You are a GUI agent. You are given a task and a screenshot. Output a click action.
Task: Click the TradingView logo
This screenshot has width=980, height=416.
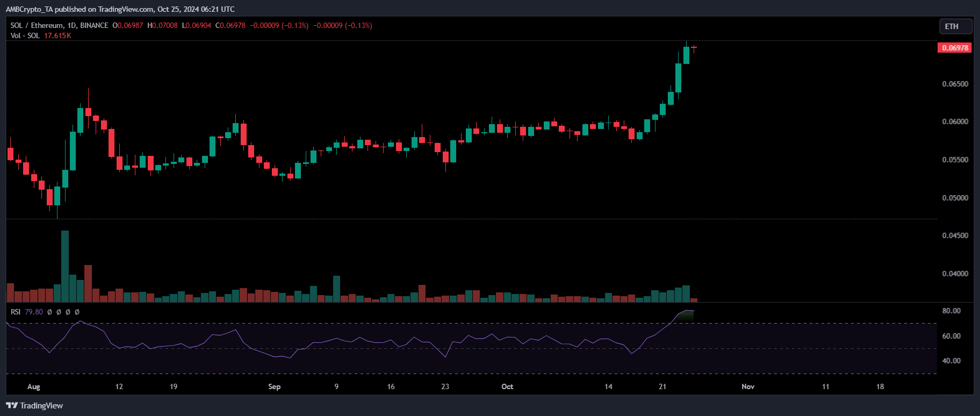click(x=34, y=406)
